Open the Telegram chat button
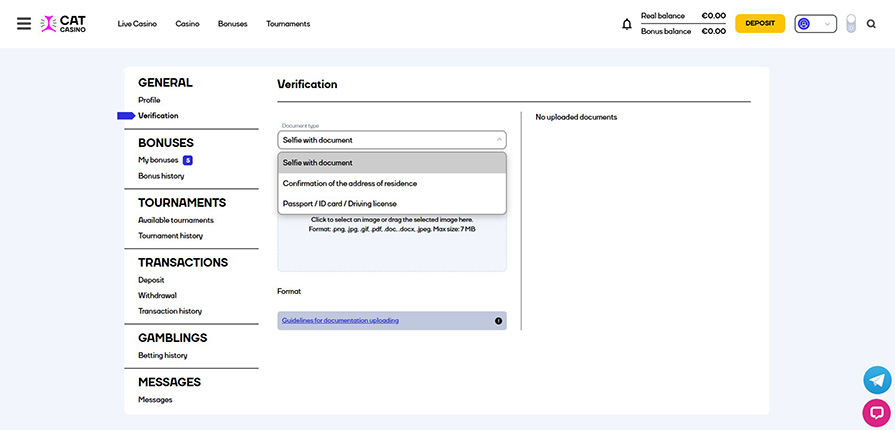This screenshot has width=895, height=430. pyautogui.click(x=877, y=380)
